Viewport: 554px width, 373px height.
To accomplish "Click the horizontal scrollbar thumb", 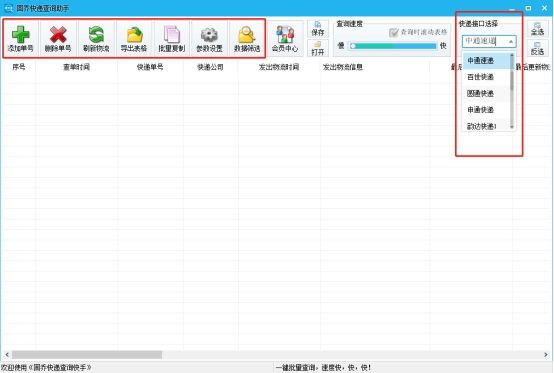I will click(x=87, y=354).
